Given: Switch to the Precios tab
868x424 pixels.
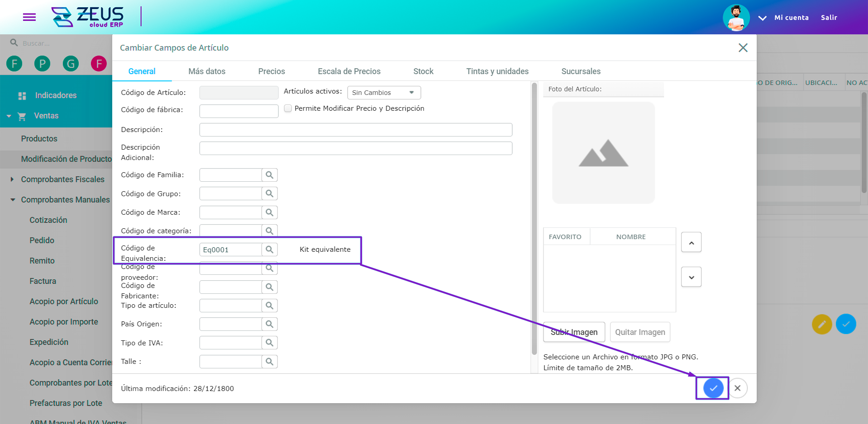Looking at the screenshot, I should (272, 71).
